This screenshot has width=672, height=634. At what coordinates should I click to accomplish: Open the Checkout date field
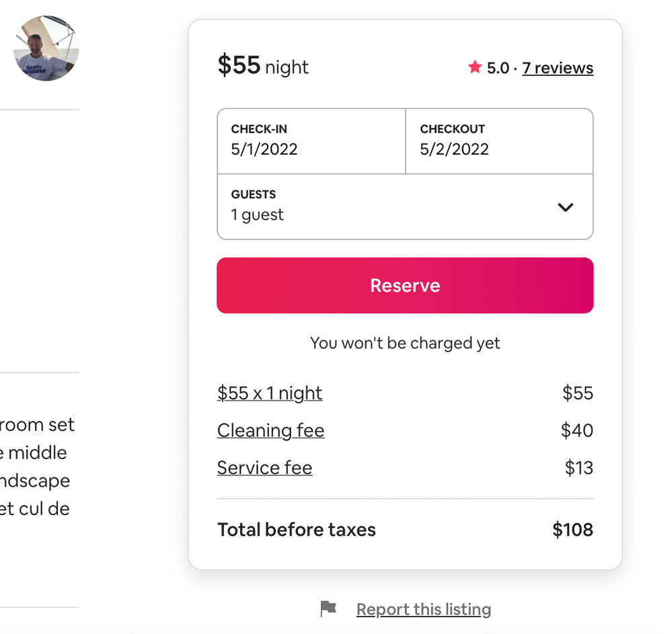coord(499,141)
